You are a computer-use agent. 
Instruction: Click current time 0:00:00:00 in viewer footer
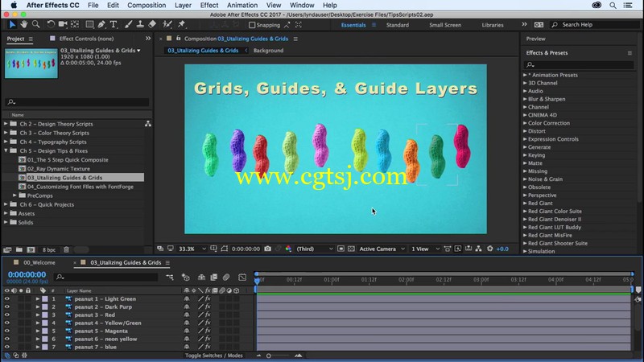pyautogui.click(x=246, y=249)
